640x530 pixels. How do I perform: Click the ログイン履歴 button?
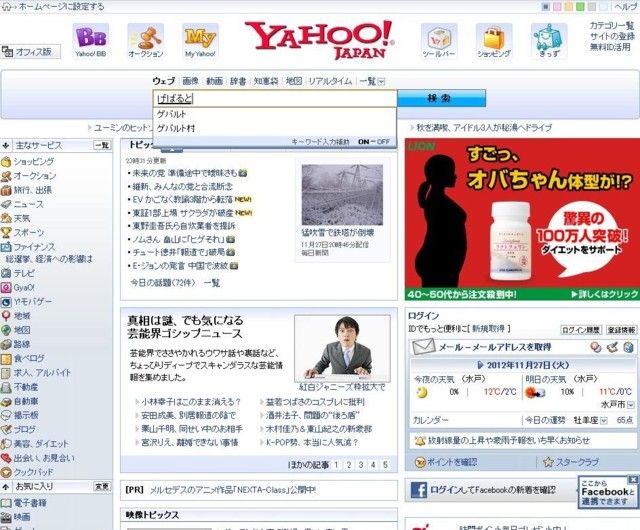tap(581, 330)
